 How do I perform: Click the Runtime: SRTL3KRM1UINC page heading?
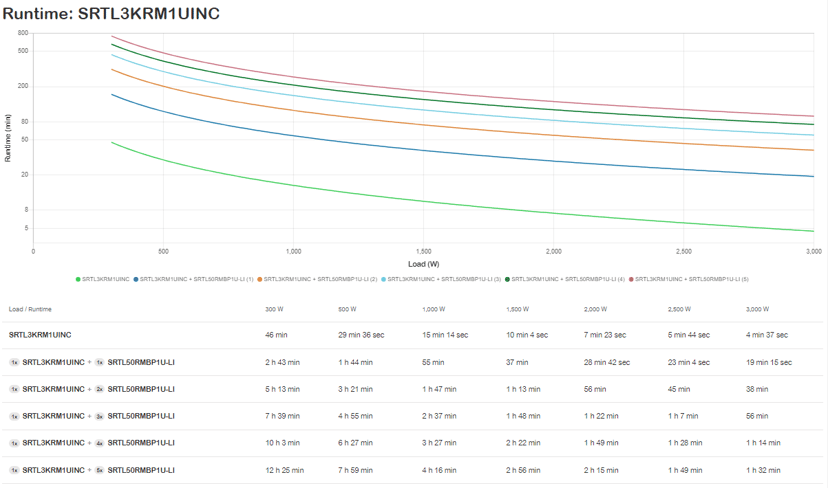(111, 13)
